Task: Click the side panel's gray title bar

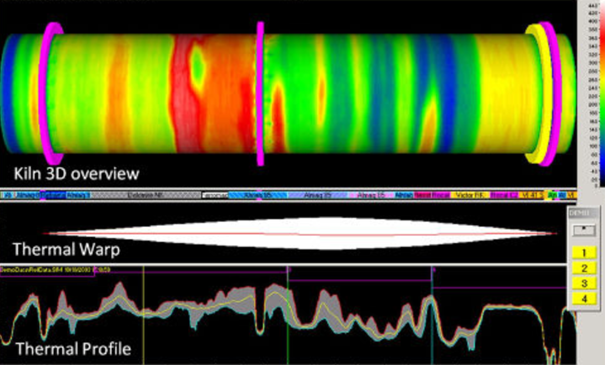Action: [583, 213]
